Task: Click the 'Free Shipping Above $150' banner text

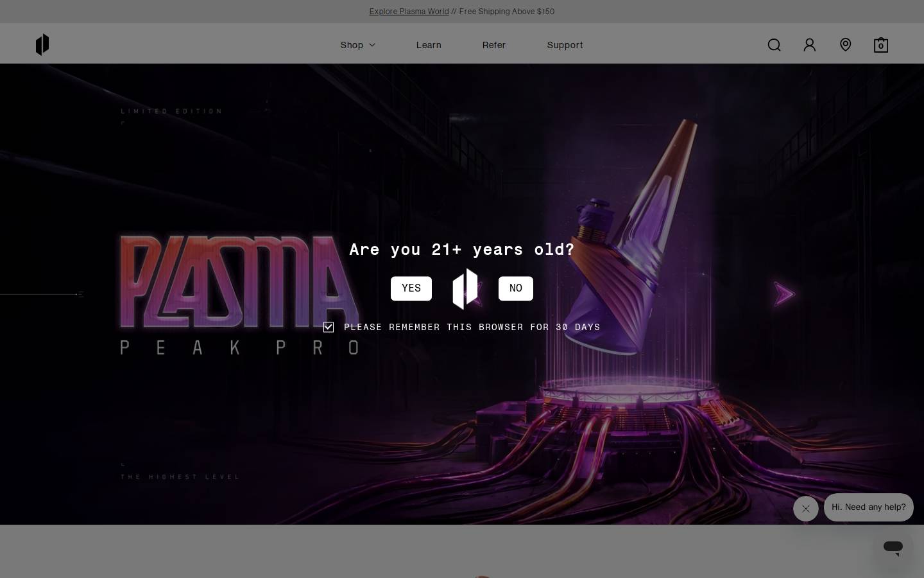Action: click(507, 12)
